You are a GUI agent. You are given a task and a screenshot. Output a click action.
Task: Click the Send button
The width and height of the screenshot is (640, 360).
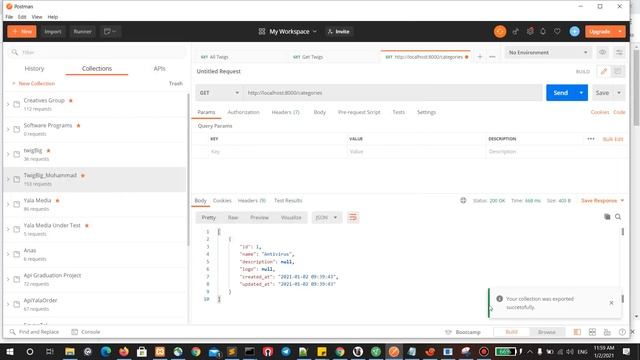(560, 93)
